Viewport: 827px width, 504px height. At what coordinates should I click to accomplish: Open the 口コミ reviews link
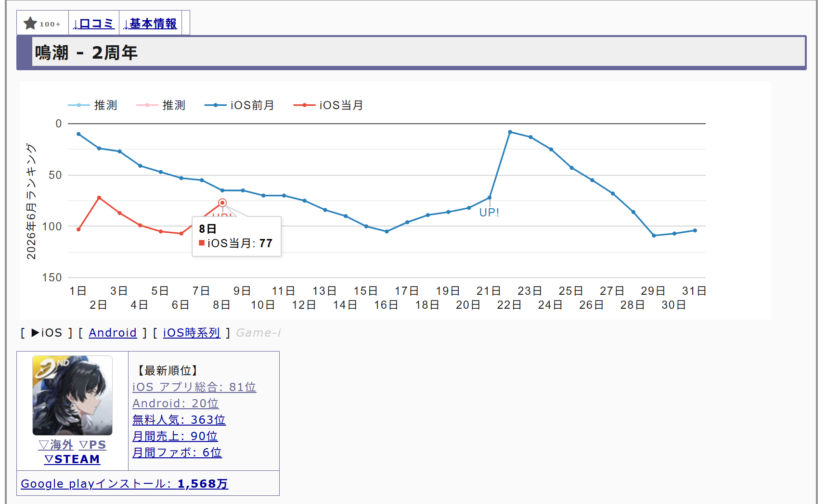[93, 24]
